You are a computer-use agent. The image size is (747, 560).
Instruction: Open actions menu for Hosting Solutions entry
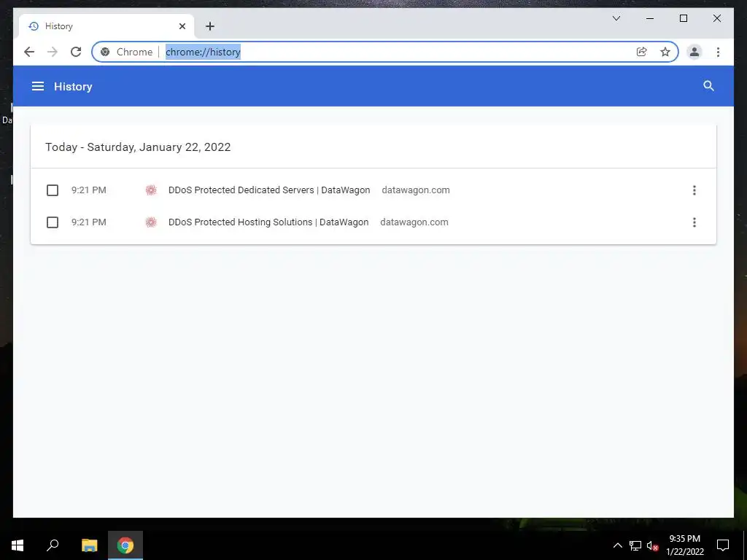click(694, 222)
